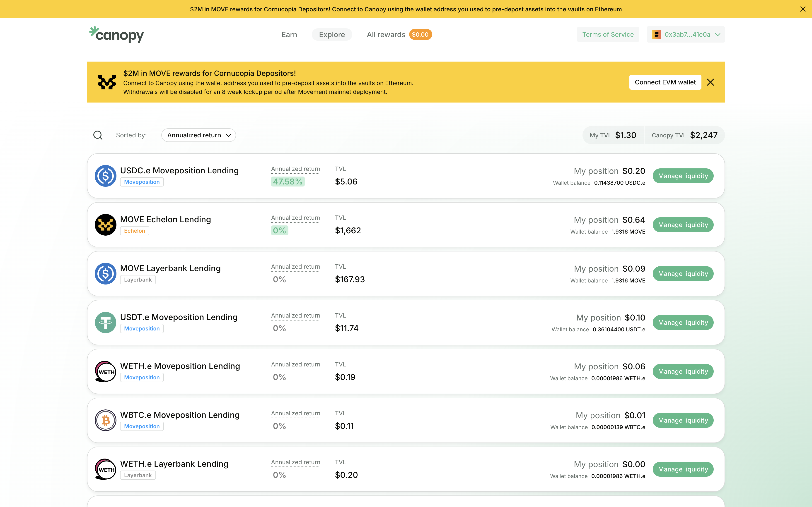
Task: Open the Earn tab
Action: pyautogui.click(x=289, y=35)
